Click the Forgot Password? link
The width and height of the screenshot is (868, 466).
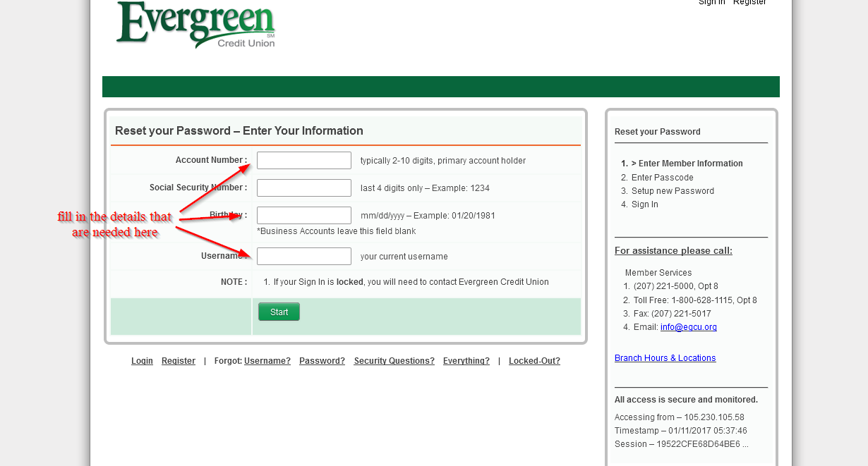click(x=322, y=361)
